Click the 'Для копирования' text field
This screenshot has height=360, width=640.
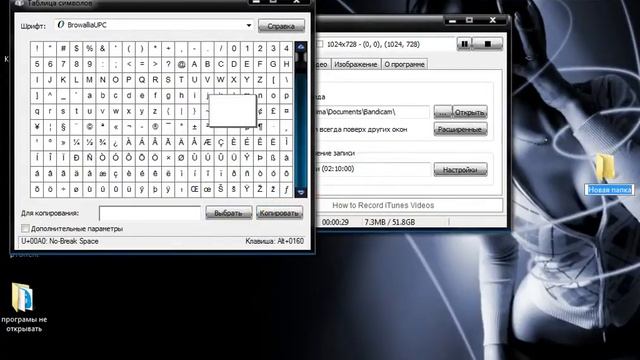click(x=150, y=213)
